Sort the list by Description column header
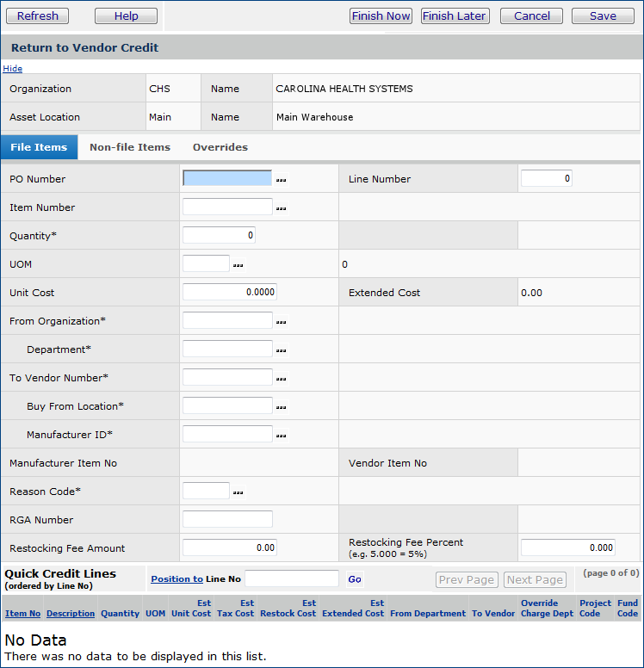 pyautogui.click(x=71, y=614)
